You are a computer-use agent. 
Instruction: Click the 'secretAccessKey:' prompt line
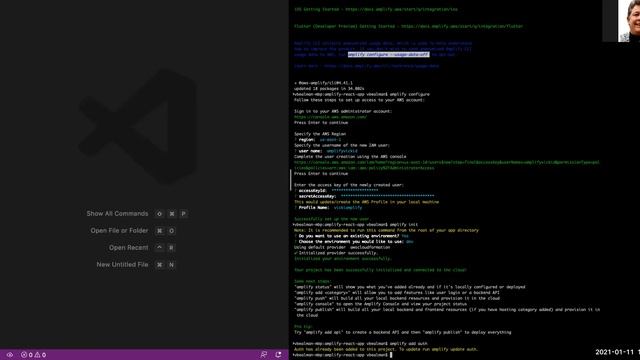pos(364,196)
